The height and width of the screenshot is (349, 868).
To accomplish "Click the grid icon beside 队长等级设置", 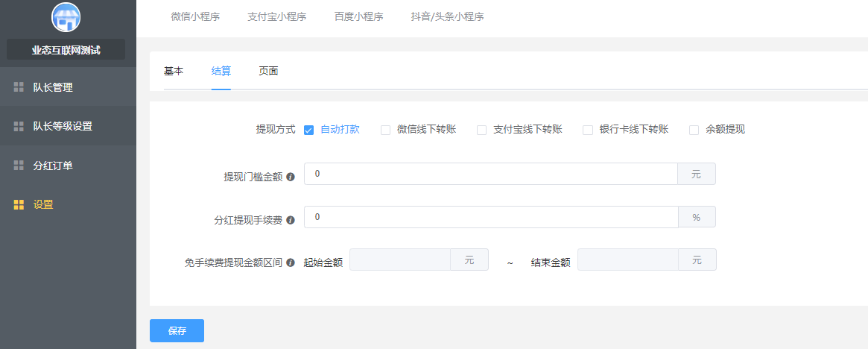I will click(19, 126).
